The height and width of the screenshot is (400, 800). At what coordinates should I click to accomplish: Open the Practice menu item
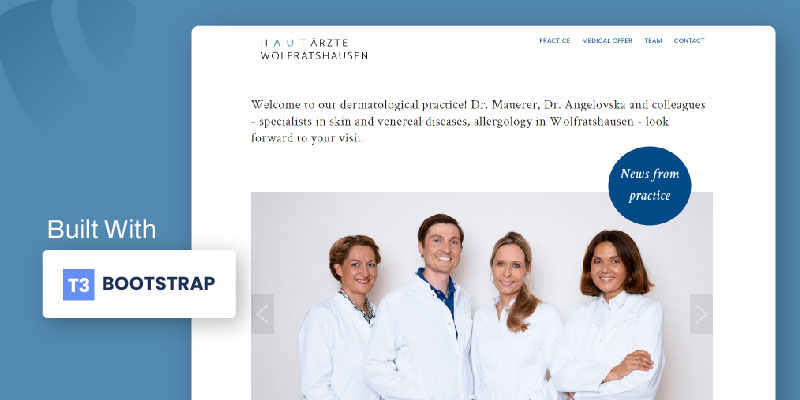click(555, 41)
